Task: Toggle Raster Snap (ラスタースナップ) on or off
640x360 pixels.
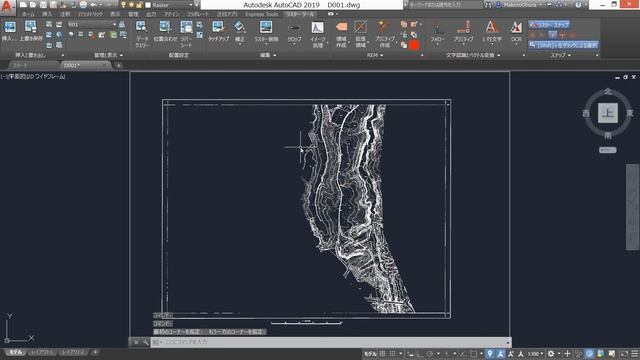Action: (x=549, y=24)
